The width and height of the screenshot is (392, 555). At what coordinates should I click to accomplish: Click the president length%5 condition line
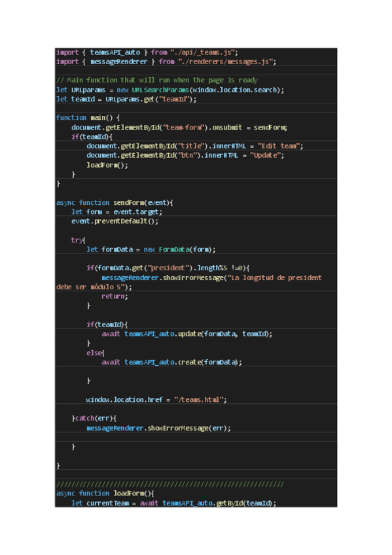tap(168, 268)
